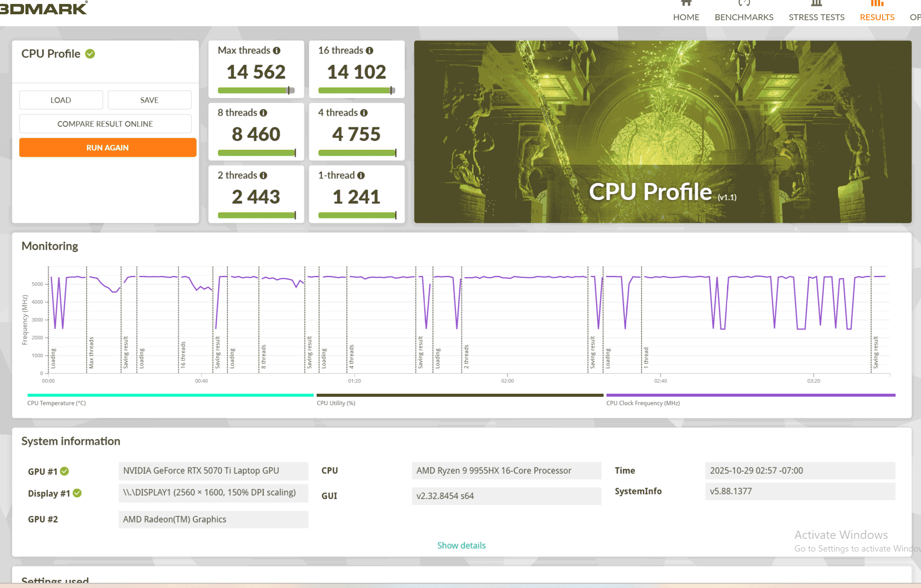The width and height of the screenshot is (921, 588).
Task: Click info icon next to Max threads
Action: (x=277, y=51)
